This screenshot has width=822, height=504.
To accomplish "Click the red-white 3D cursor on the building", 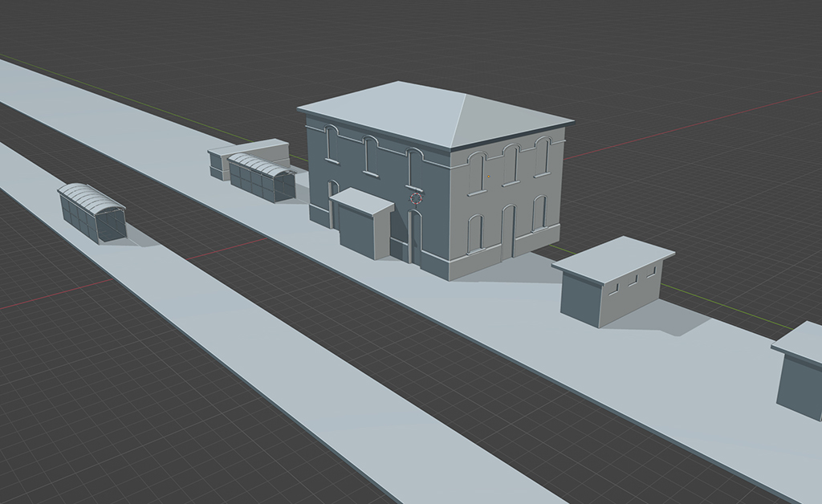I will [416, 198].
